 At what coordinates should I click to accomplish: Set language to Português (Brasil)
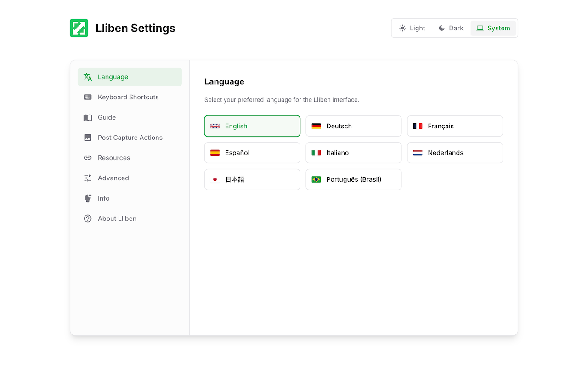point(353,179)
